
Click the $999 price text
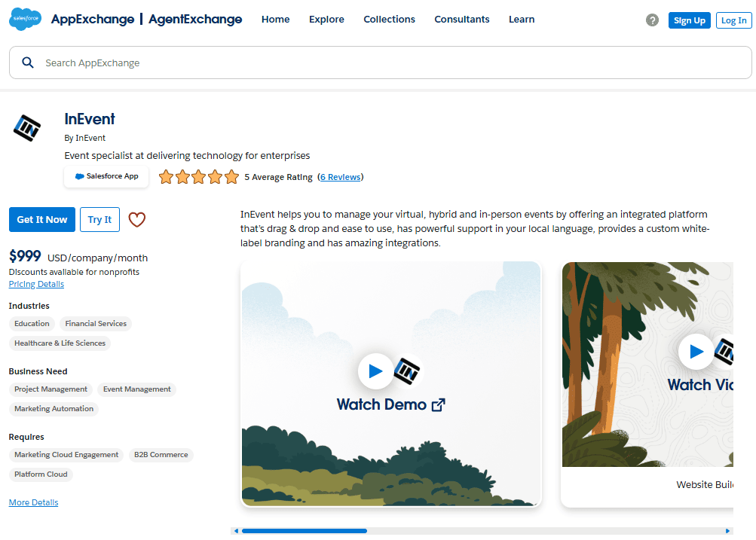click(x=25, y=256)
